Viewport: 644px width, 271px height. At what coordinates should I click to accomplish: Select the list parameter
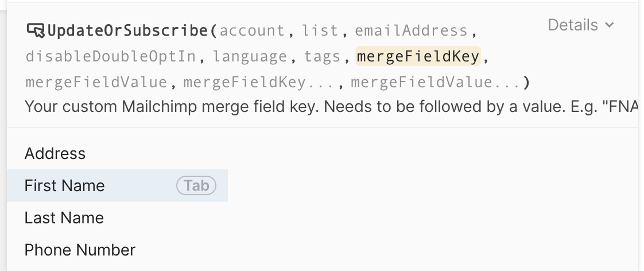[321, 30]
